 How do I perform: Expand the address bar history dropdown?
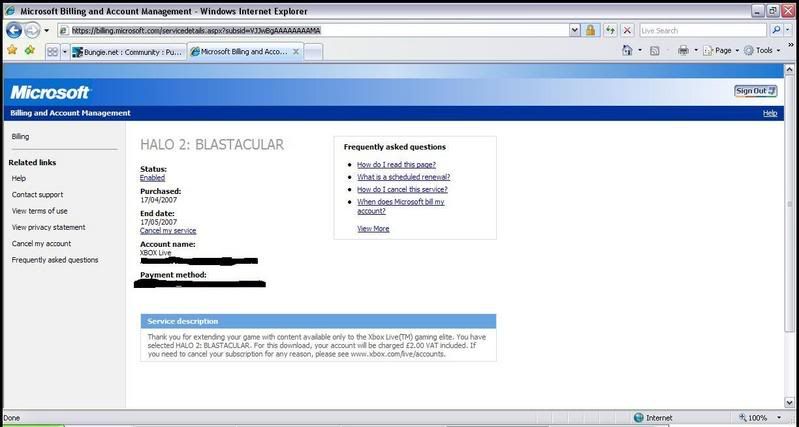(x=575, y=31)
